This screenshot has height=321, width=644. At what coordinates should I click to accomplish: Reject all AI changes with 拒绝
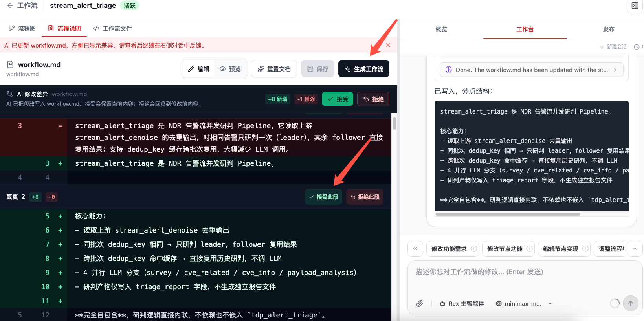coord(373,99)
